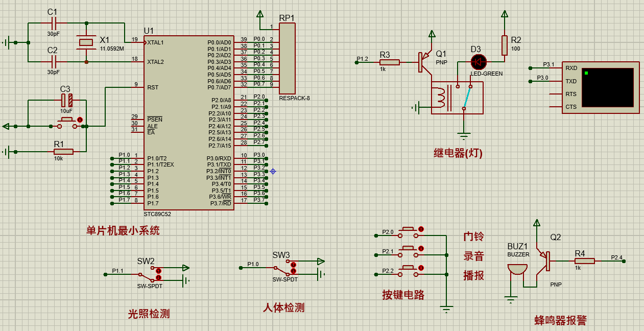This screenshot has width=644, height=331.
Task: Click ground symbol under the buzzer
Action: (511, 300)
